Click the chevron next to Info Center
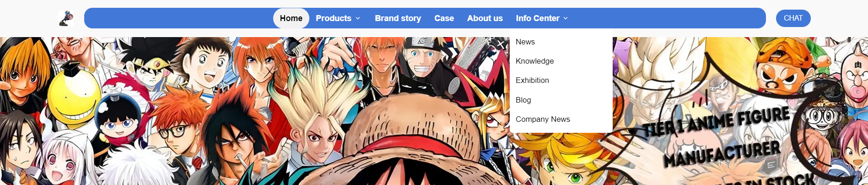 tap(566, 18)
